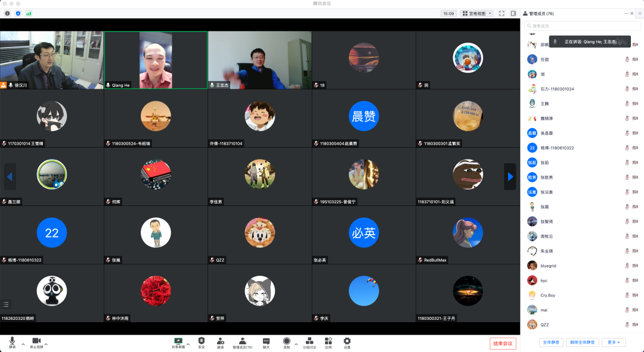Image resolution: width=644 pixels, height=352 pixels.
Task: Click the 搜索成员 search field
Action: [581, 26]
